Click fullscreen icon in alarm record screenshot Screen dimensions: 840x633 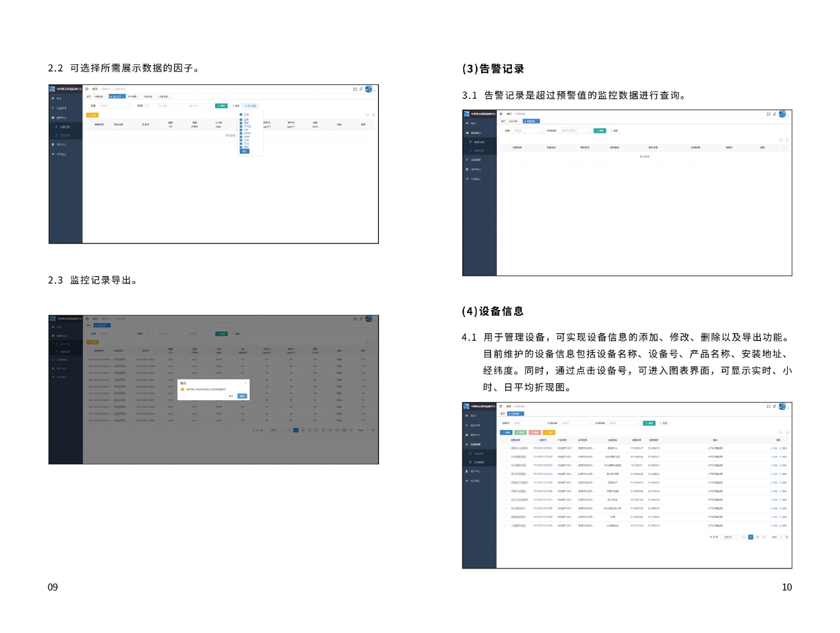[x=769, y=114]
